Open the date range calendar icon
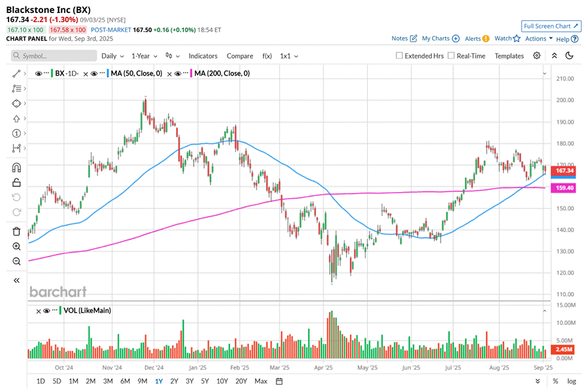 [x=279, y=381]
